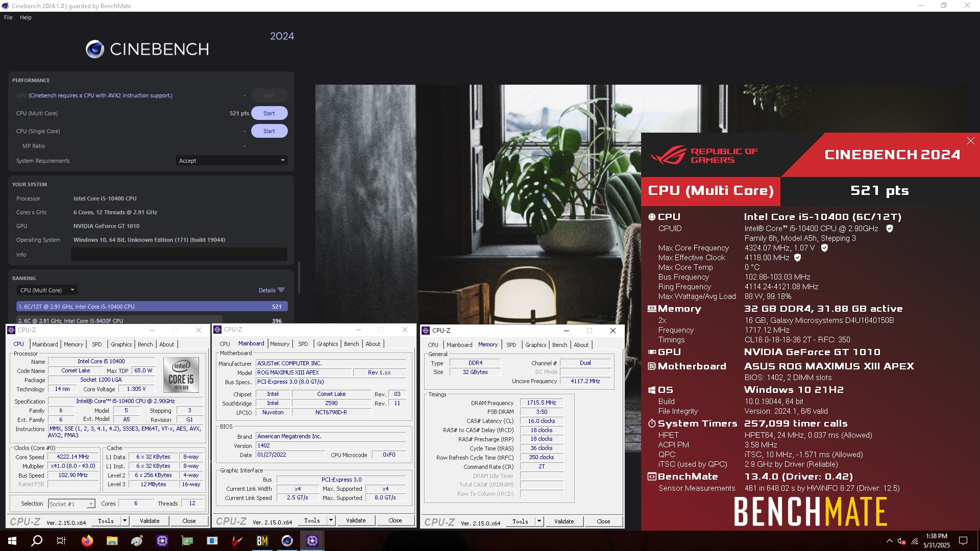The image size is (980, 551).
Task: Open the notification center icon
Action: point(963,541)
